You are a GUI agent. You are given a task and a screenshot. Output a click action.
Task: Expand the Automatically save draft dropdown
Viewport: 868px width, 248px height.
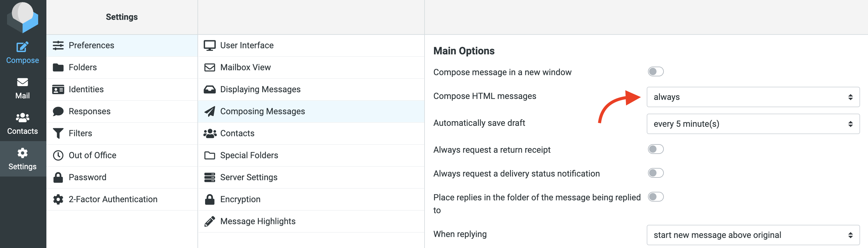click(x=753, y=124)
